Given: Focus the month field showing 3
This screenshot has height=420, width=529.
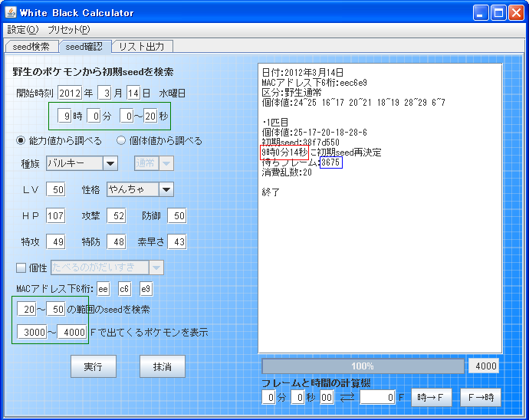Looking at the screenshot, I should (105, 93).
